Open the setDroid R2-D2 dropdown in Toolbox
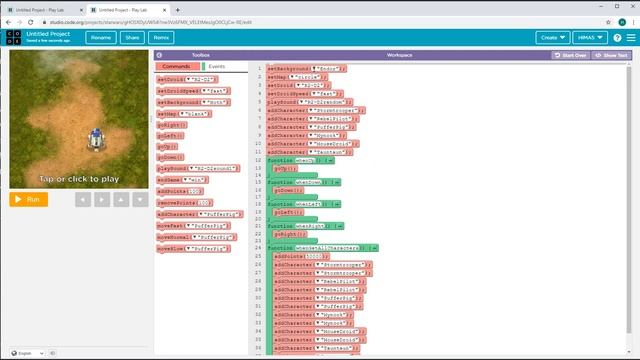This screenshot has height=360, width=640. (x=200, y=80)
